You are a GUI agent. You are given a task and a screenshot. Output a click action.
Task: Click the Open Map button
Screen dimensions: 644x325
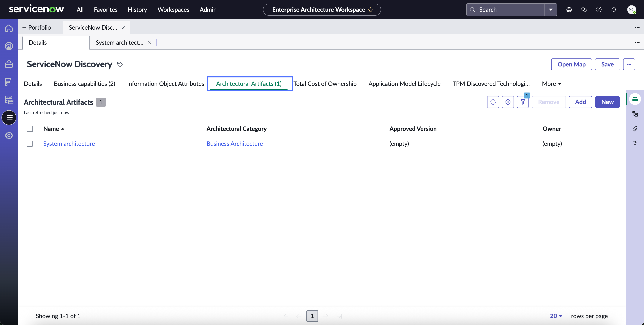[x=572, y=64]
